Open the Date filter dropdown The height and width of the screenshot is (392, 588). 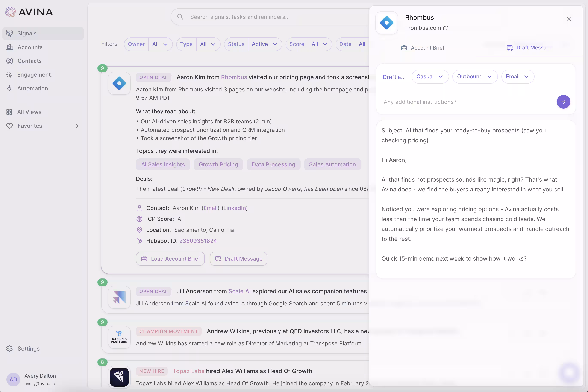point(352,44)
